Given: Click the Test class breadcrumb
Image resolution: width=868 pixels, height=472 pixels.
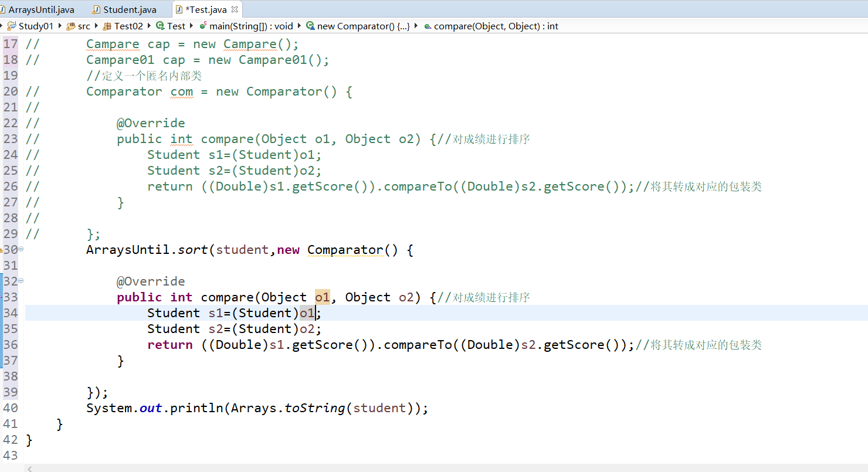Looking at the screenshot, I should (171, 26).
